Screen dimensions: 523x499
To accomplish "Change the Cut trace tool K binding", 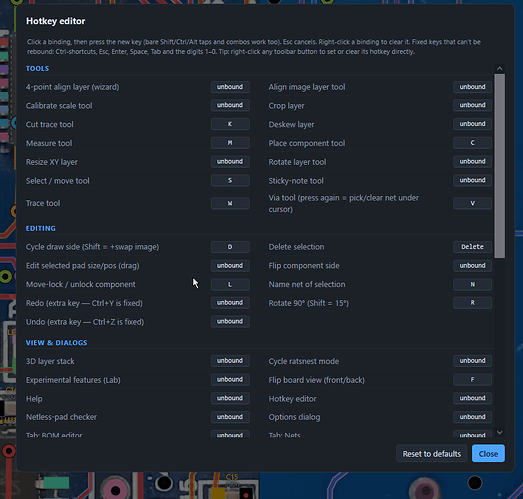I will pyautogui.click(x=230, y=124).
